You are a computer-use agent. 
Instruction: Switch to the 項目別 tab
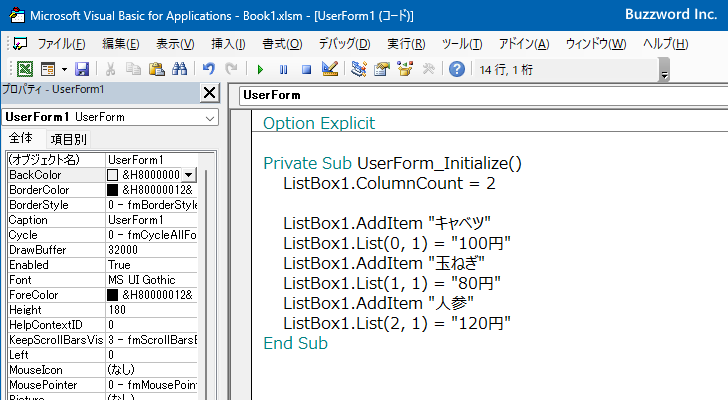[x=68, y=139]
